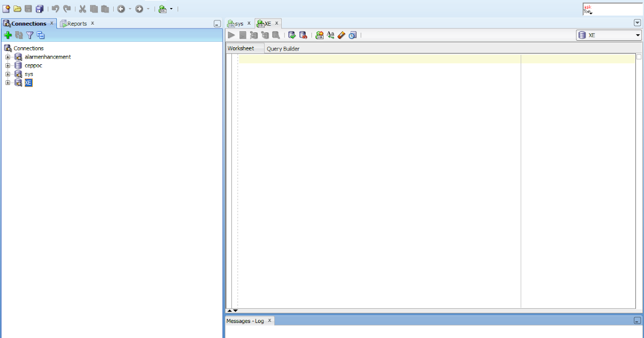
Task: Switch to the sys worksheet tab
Action: pos(238,23)
